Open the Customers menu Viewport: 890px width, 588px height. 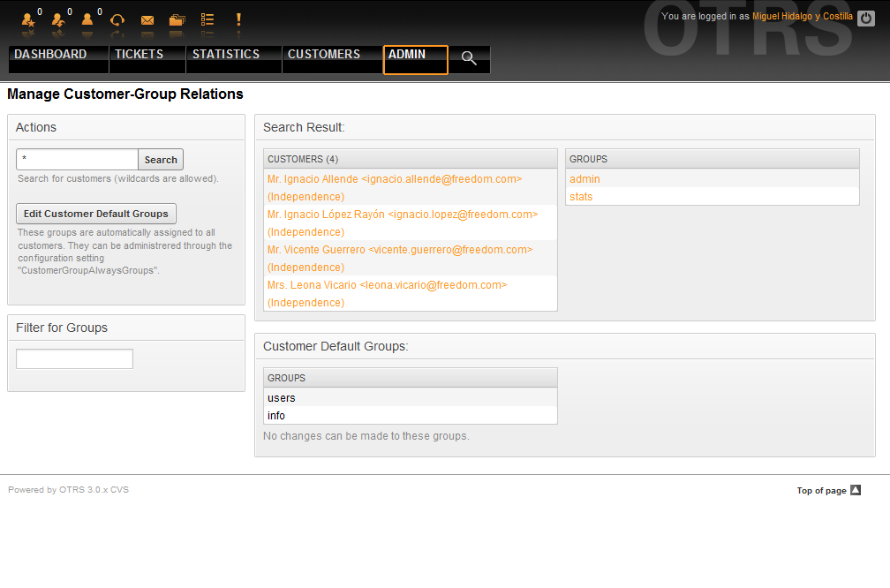(324, 55)
